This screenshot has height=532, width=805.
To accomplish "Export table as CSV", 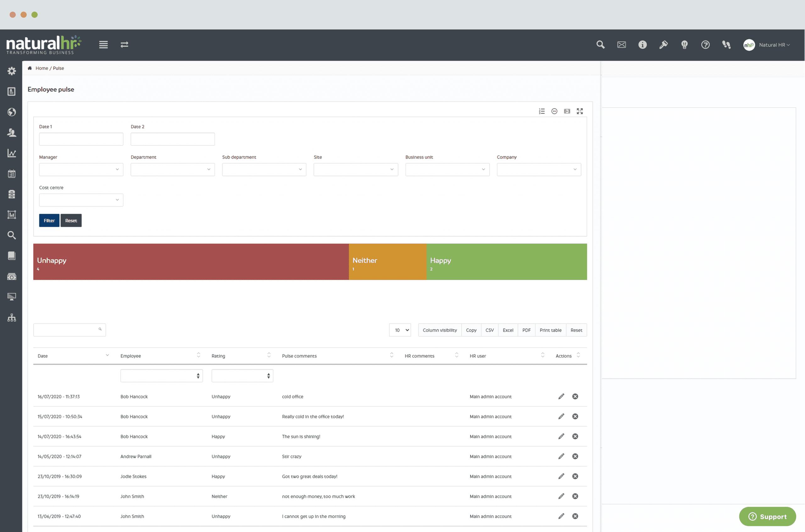I will (490, 330).
